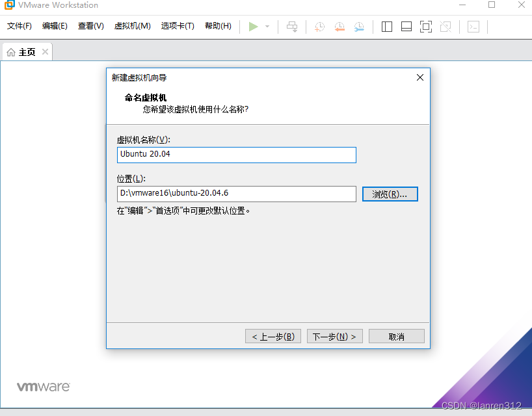Minimize the VMware Workstation window
This screenshot has height=416, width=532.
[462, 5]
